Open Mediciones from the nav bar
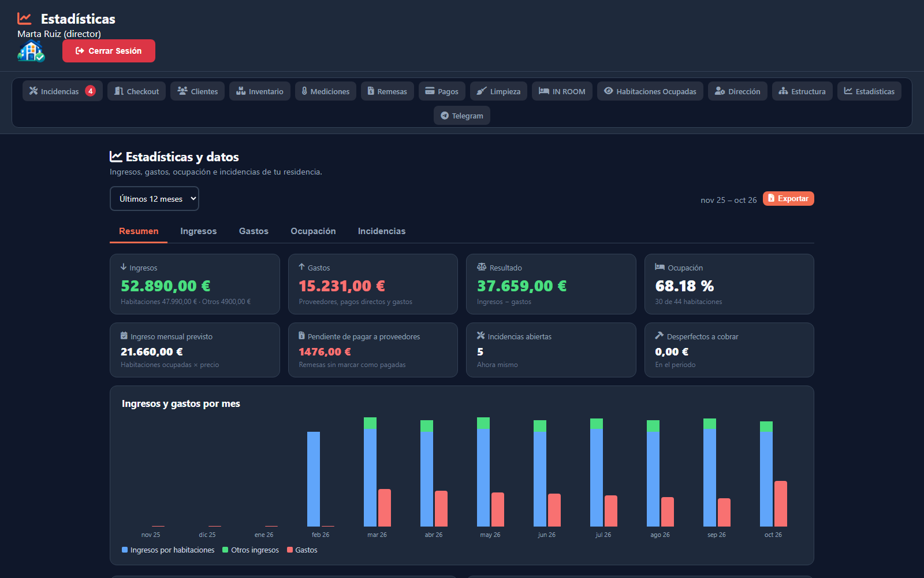The width and height of the screenshot is (924, 578). pyautogui.click(x=325, y=91)
